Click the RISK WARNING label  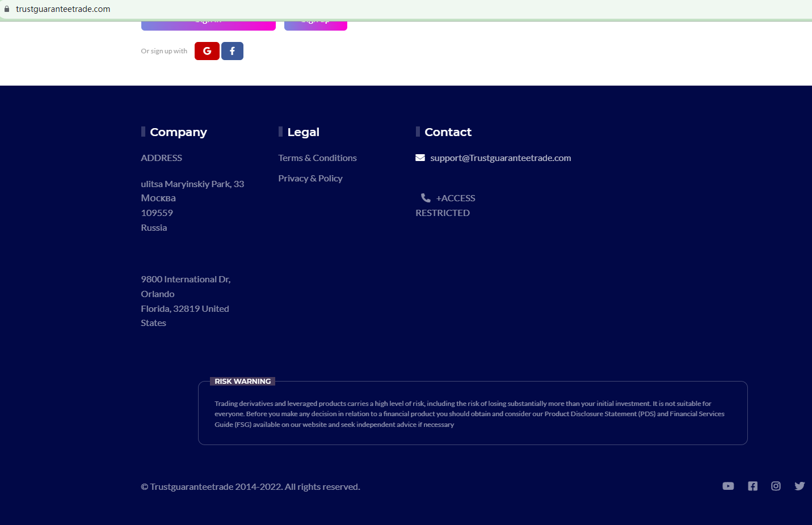(x=242, y=382)
